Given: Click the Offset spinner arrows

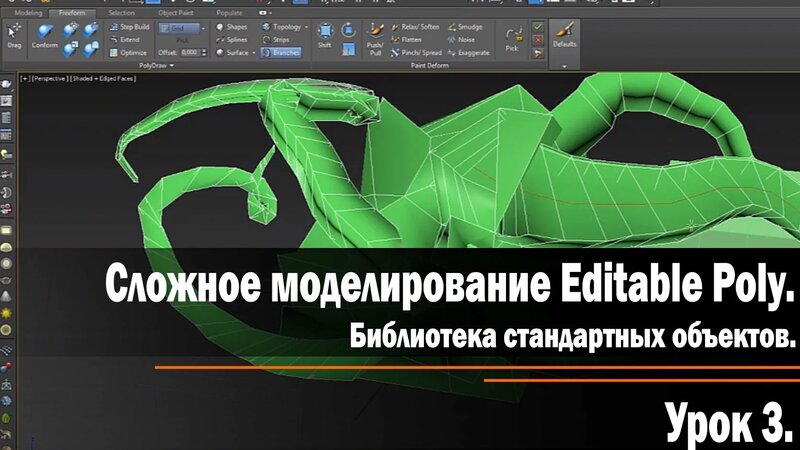Looking at the screenshot, I should click(204, 53).
